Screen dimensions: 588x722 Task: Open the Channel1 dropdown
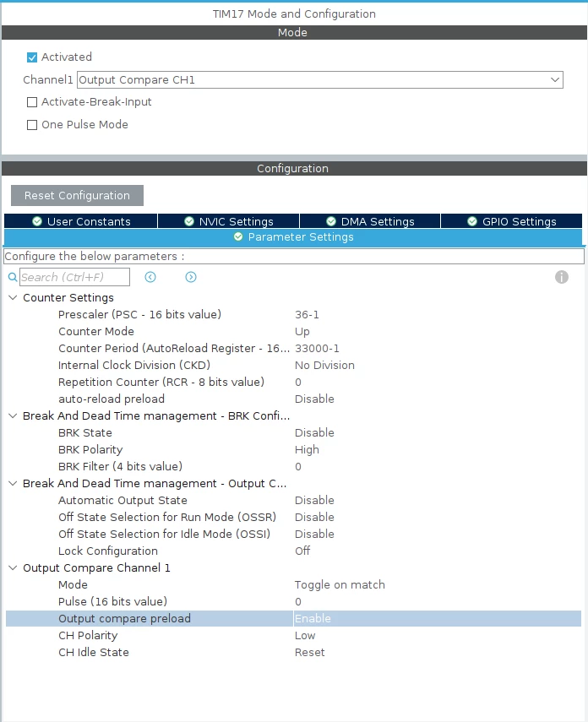[320, 79]
